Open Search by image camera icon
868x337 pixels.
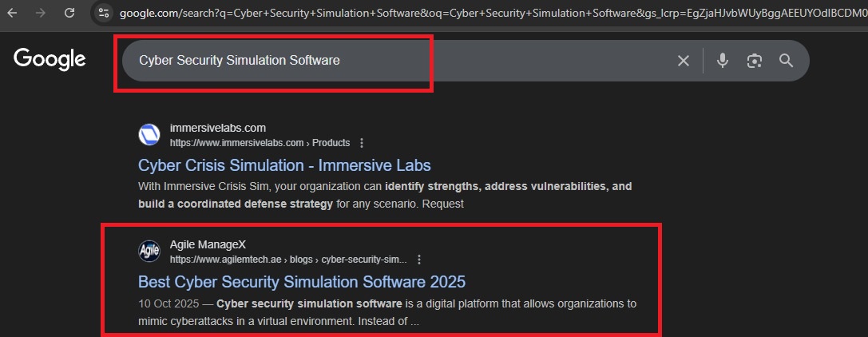click(x=754, y=61)
